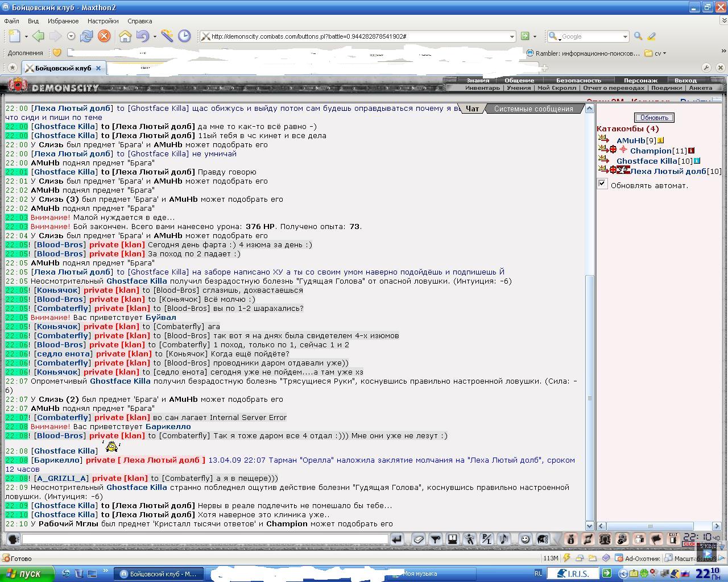This screenshot has height=582, width=728.
Task: Click the helmet list icon
Action: click(543, 539)
